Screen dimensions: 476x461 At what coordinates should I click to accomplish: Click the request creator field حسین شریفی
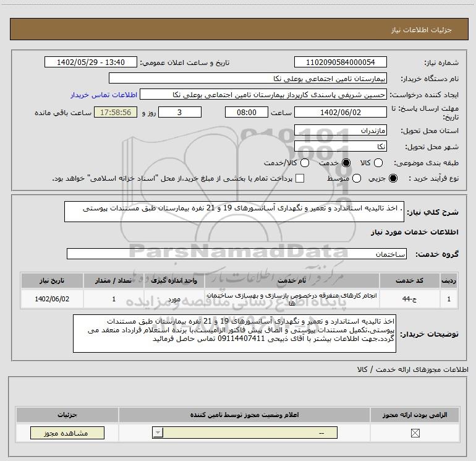263,95
